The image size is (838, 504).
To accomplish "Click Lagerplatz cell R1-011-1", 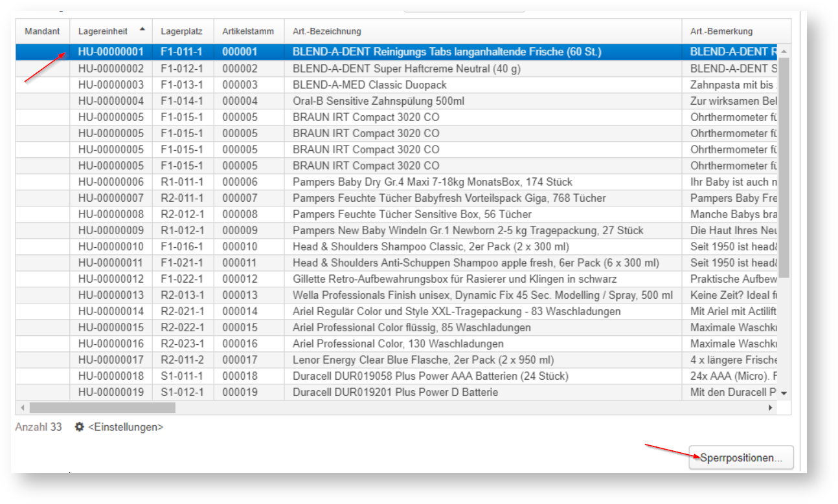I will (x=182, y=182).
